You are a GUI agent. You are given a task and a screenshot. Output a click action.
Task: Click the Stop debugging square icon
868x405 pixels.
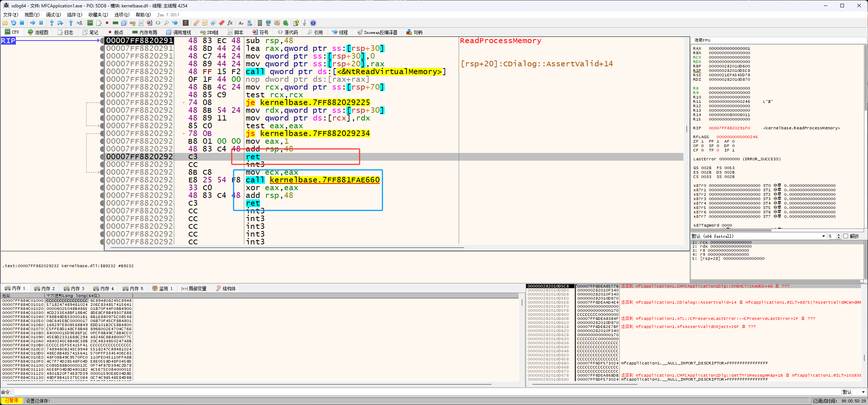click(x=22, y=23)
